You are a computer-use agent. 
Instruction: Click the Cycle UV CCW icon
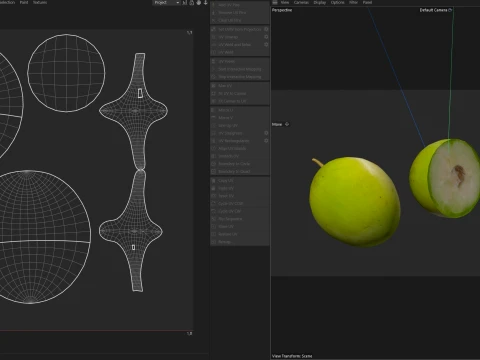(x=214, y=203)
